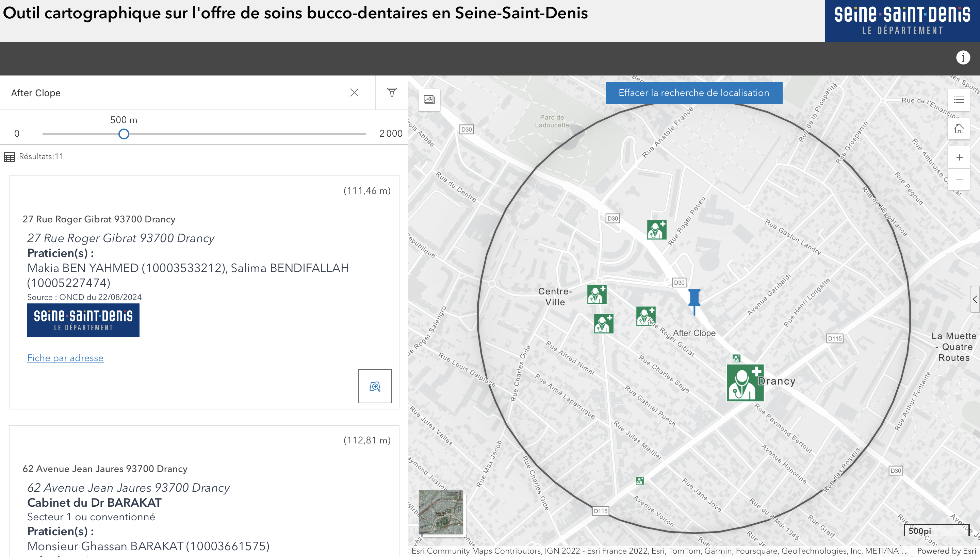Click the After Clope map label
Viewport: 980px width, 557px height.
click(x=694, y=333)
